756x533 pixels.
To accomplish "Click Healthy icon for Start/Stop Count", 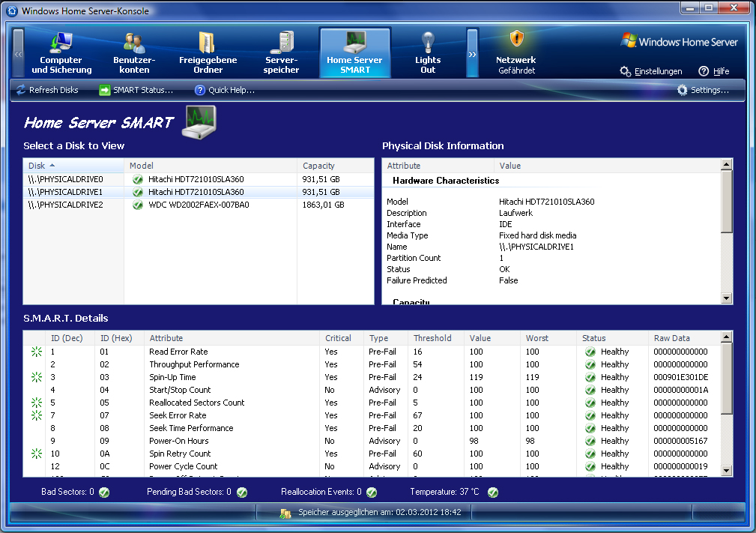I will [x=590, y=390].
